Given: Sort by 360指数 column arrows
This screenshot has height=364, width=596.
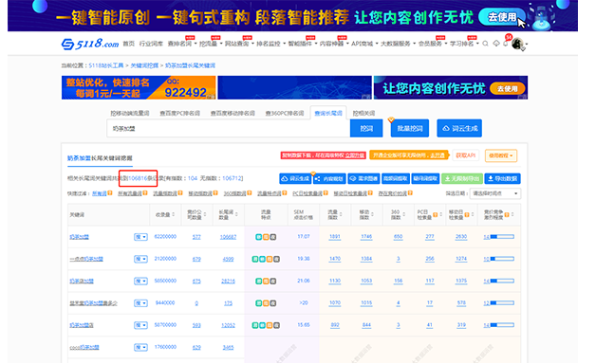Looking at the screenshot, I should [x=403, y=214].
